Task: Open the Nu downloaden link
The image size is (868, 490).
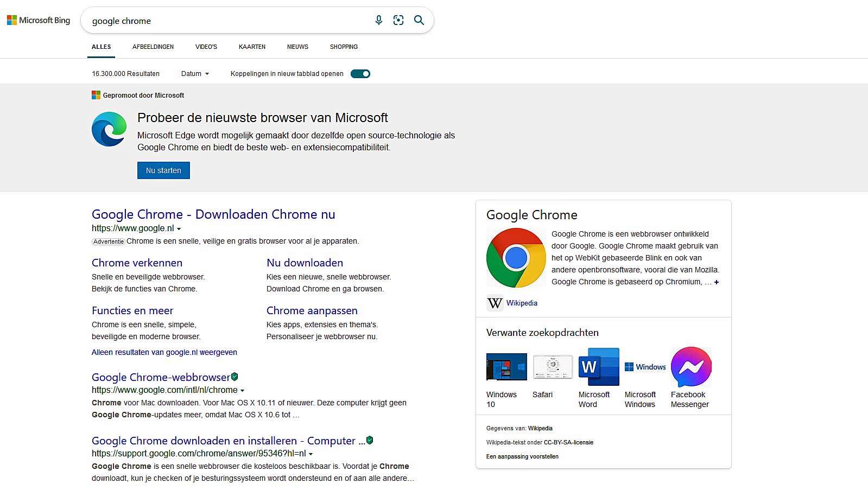Action: pyautogui.click(x=305, y=263)
